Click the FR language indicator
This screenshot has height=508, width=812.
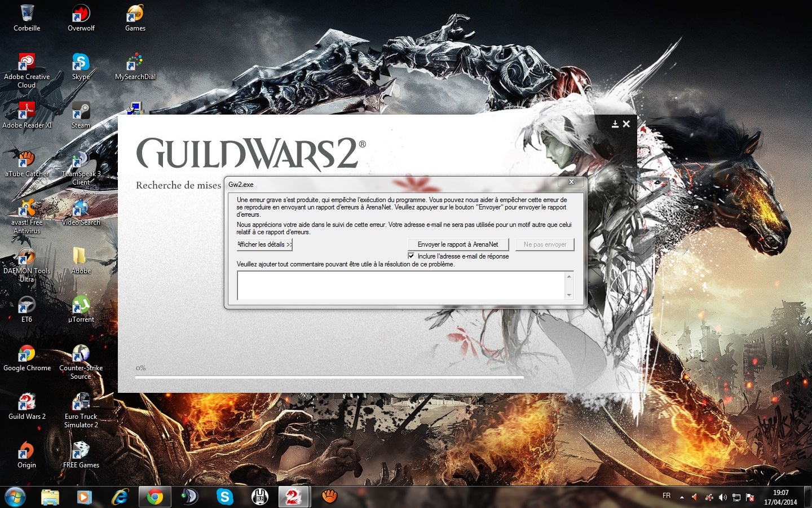coord(667,496)
